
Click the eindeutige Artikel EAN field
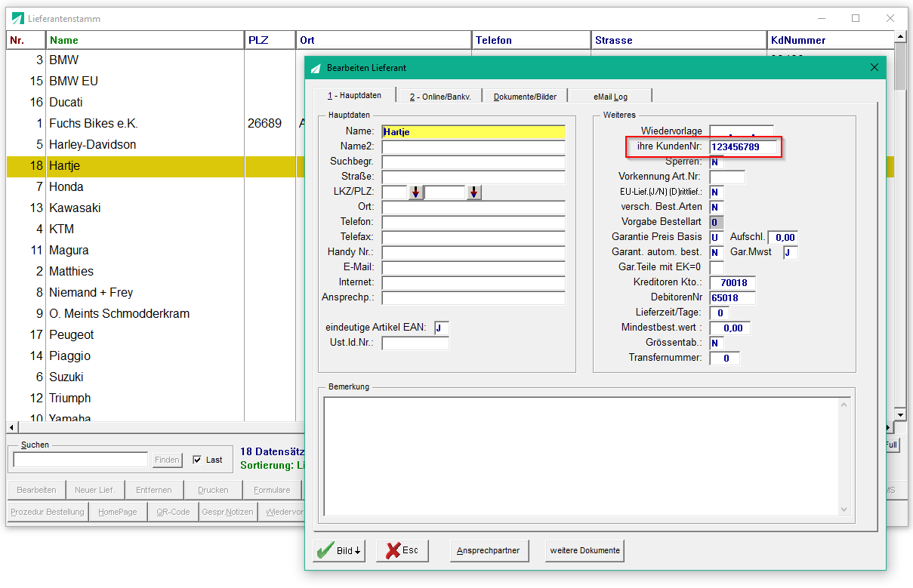[442, 328]
